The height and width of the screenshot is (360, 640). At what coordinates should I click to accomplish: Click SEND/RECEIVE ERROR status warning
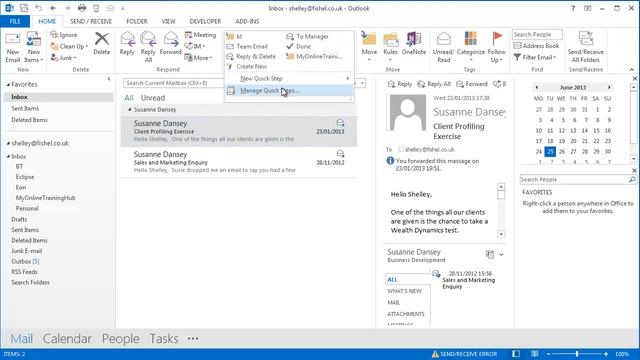coord(464,354)
